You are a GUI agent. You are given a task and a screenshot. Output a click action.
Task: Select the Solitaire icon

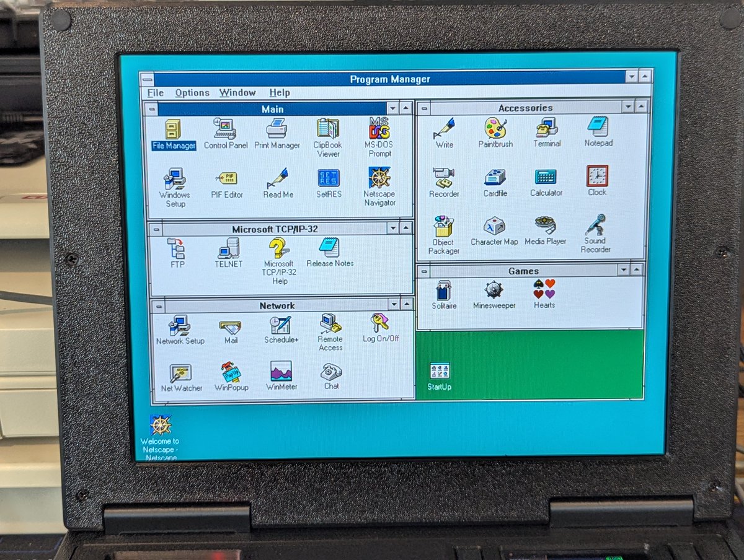444,291
